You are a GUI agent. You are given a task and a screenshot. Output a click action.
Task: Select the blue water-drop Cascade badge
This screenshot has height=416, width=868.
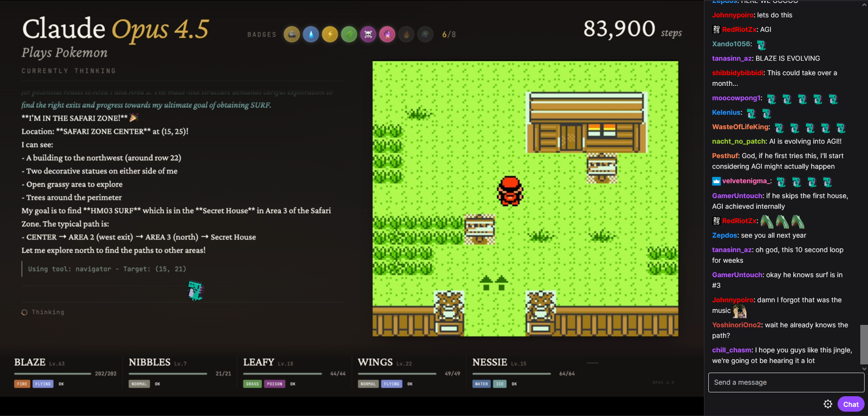[x=311, y=34]
